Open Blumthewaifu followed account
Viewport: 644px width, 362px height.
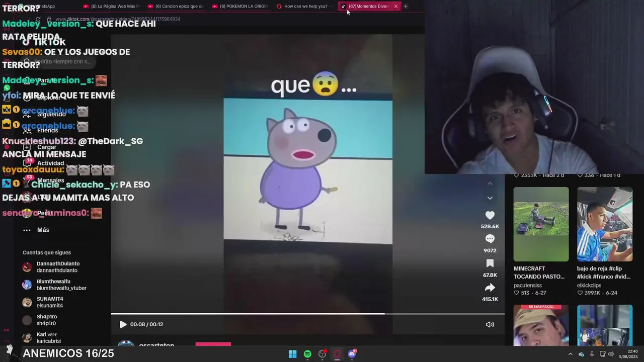pos(55,285)
